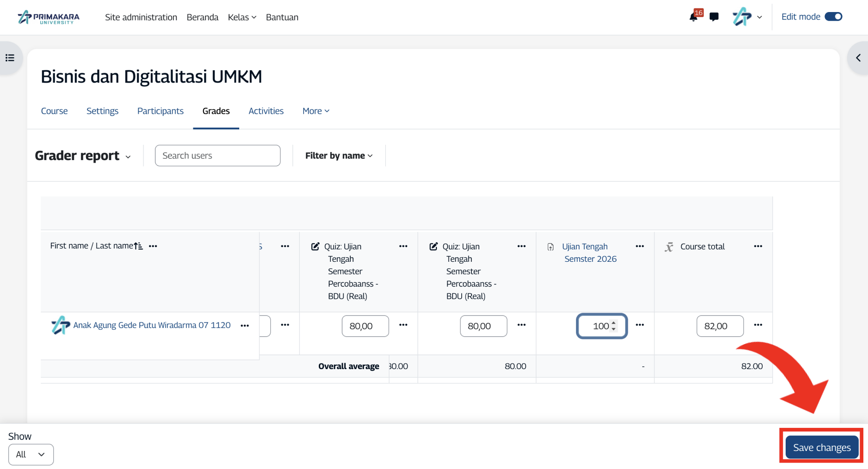Viewport: 868px width, 469px height.
Task: Click the assignment icon beside Ujian Tengah Semster
Action: click(551, 247)
